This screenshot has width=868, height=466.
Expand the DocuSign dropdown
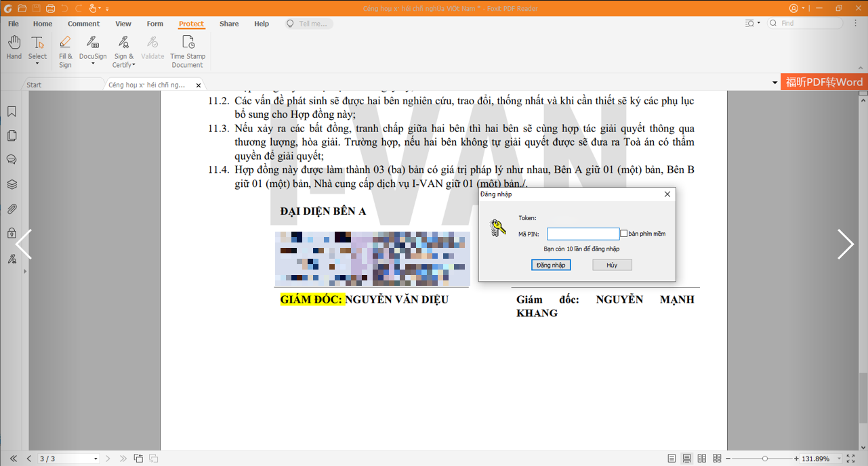(93, 64)
